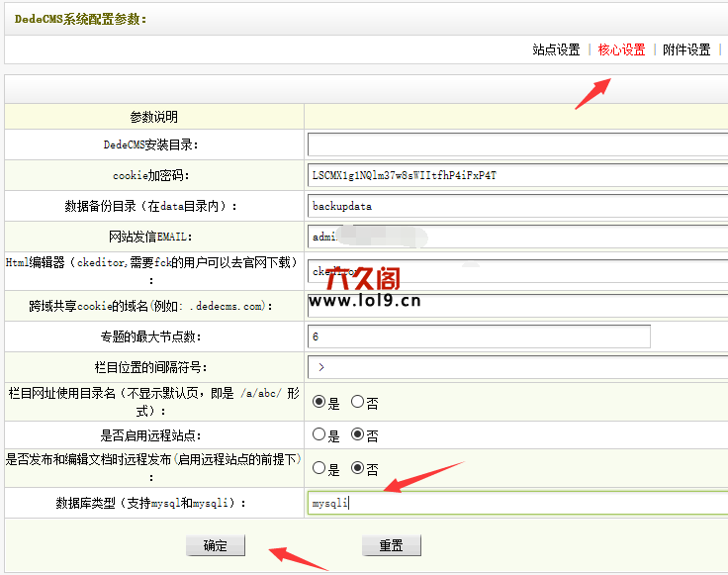Click the 跨域共享cookie的域名 input field
Screen dimensions: 728x575
tap(517, 304)
